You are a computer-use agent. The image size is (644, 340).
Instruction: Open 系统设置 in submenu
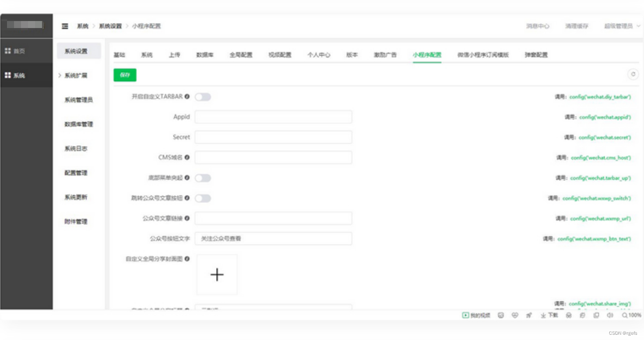(79, 51)
